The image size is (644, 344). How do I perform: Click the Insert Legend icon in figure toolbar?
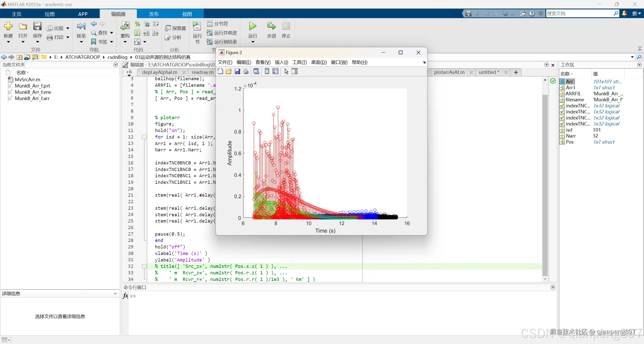click(275, 71)
